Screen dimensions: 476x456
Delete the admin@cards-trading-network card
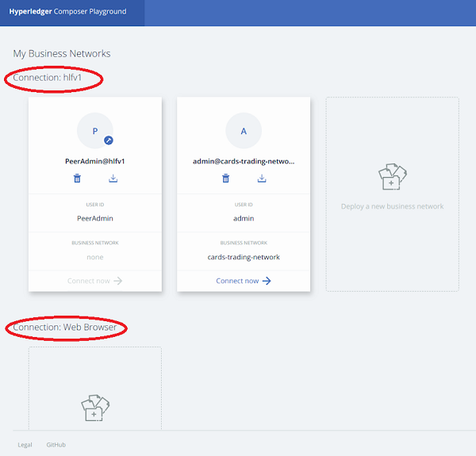(225, 178)
